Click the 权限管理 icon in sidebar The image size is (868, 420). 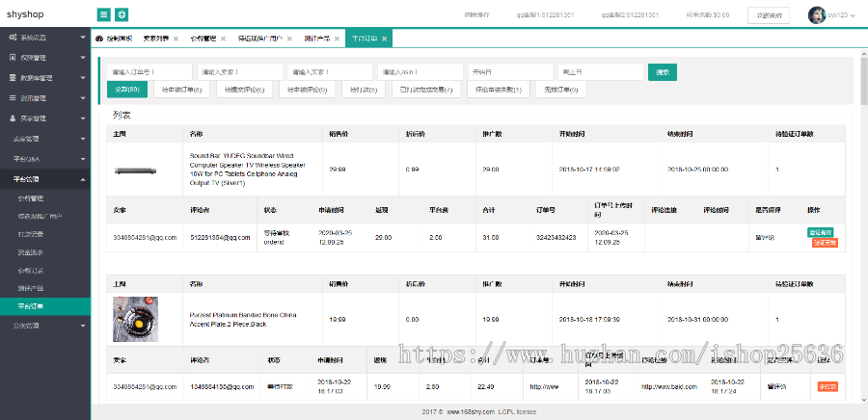(13, 58)
